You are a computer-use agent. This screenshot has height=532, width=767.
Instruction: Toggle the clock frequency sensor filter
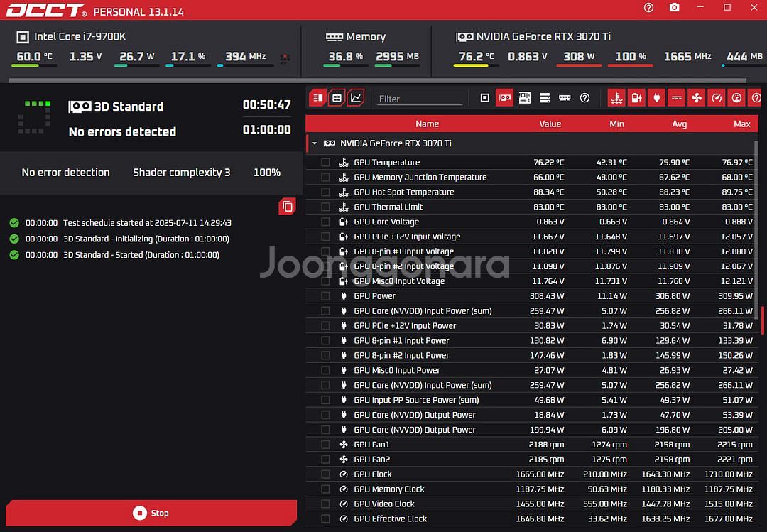pyautogui.click(x=717, y=98)
